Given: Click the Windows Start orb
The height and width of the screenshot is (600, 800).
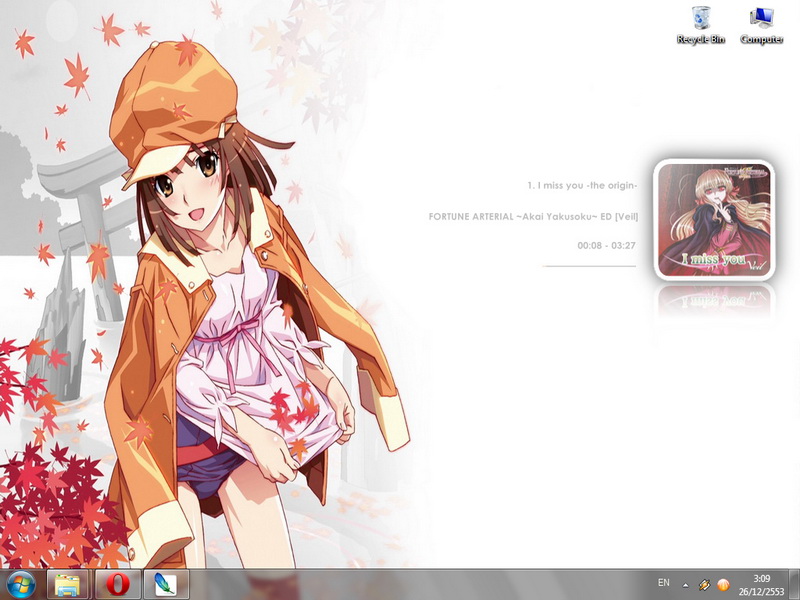Looking at the screenshot, I should (x=20, y=585).
